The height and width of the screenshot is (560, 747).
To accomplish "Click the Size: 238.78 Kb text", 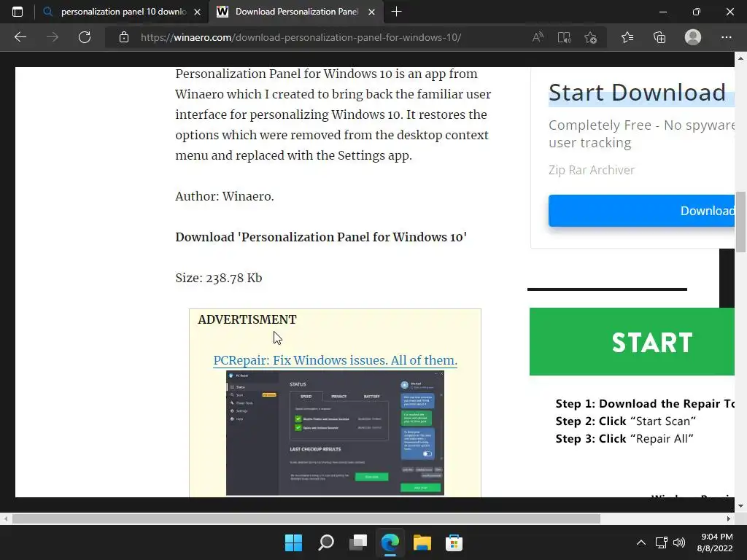I will (219, 278).
